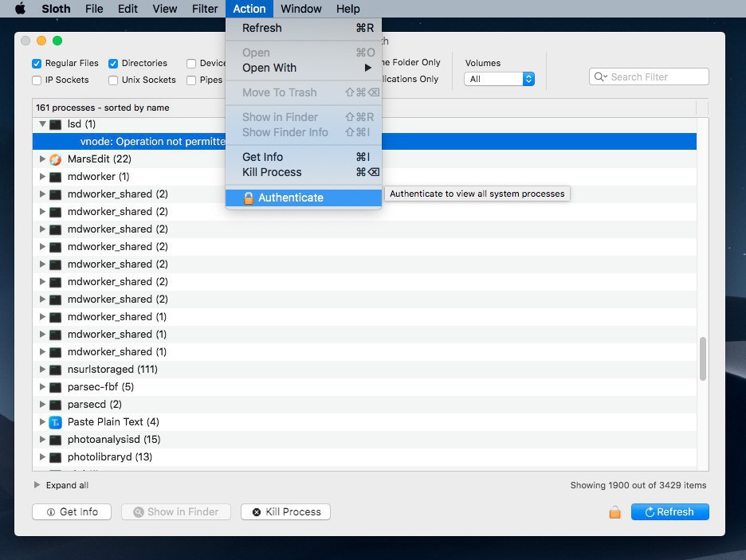Image resolution: width=746 pixels, height=560 pixels.
Task: Enable the Unix Sockets checkbox
Action: click(113, 80)
